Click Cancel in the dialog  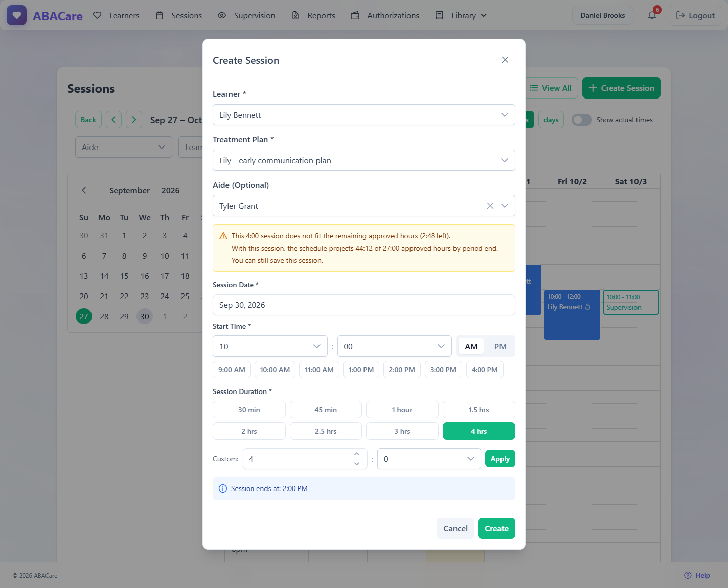point(456,528)
